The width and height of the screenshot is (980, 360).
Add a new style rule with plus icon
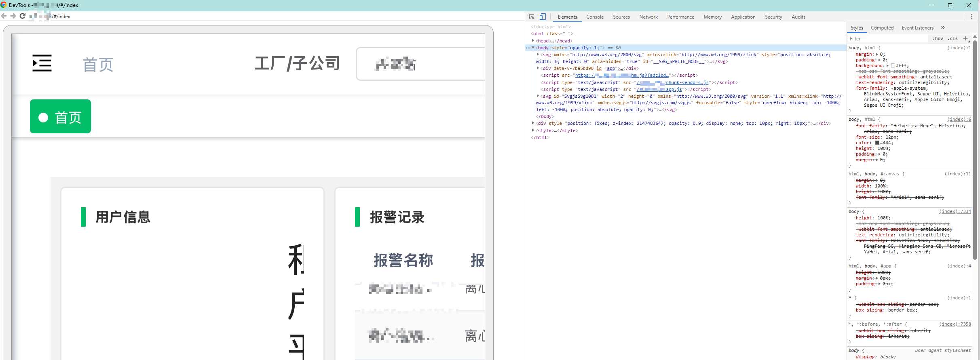point(965,38)
